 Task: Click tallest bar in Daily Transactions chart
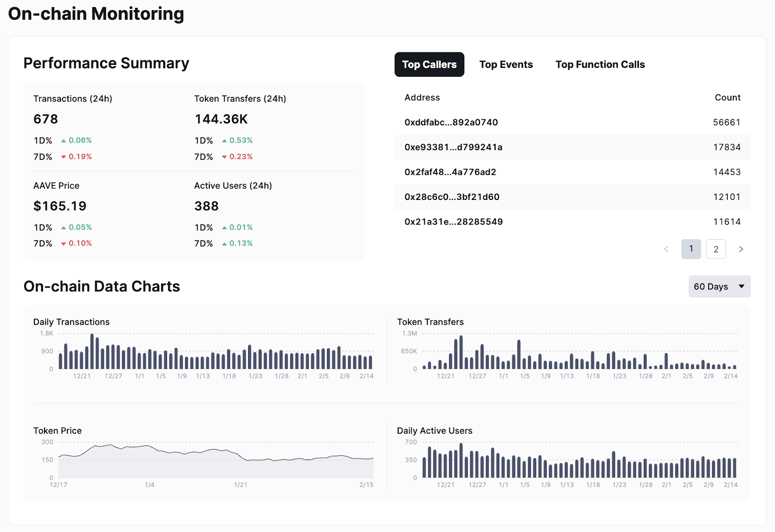[92, 351]
